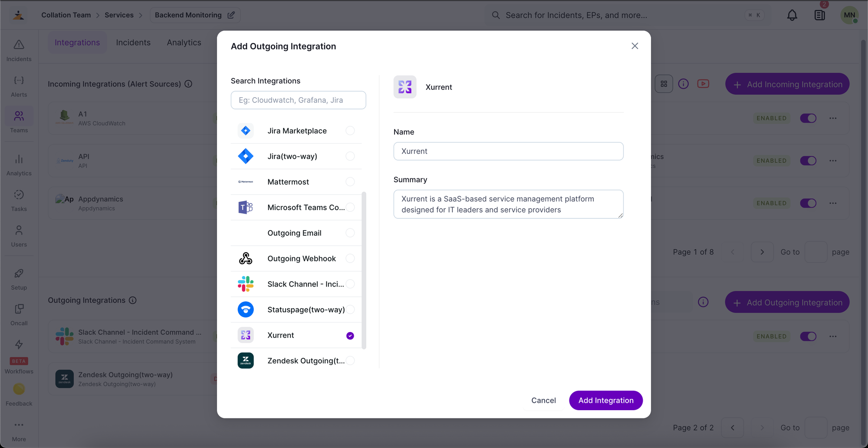Toggle the Appdynamics integration switch
This screenshot has height=448, width=868.
pyautogui.click(x=808, y=203)
